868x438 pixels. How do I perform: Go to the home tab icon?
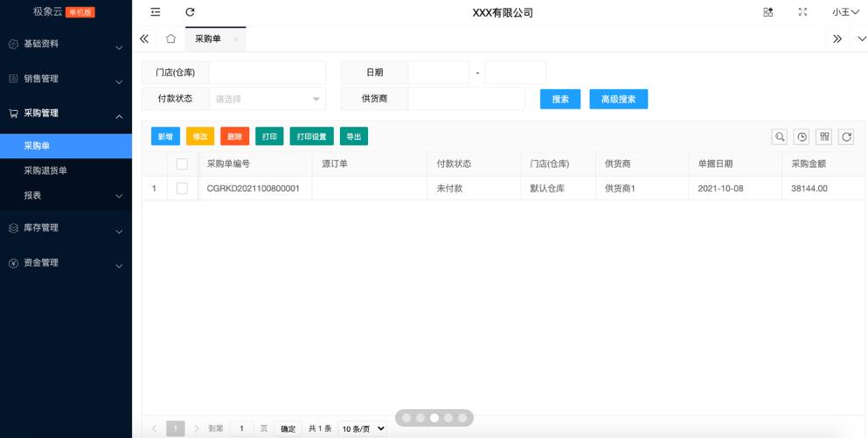171,38
